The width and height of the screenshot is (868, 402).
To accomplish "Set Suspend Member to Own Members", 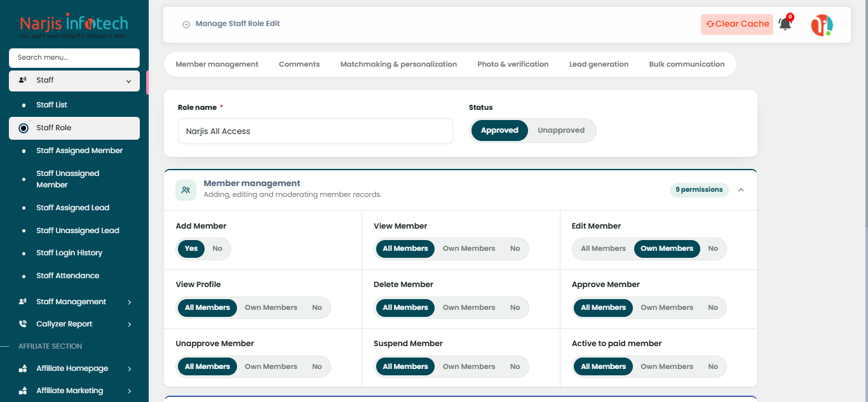I will [469, 366].
